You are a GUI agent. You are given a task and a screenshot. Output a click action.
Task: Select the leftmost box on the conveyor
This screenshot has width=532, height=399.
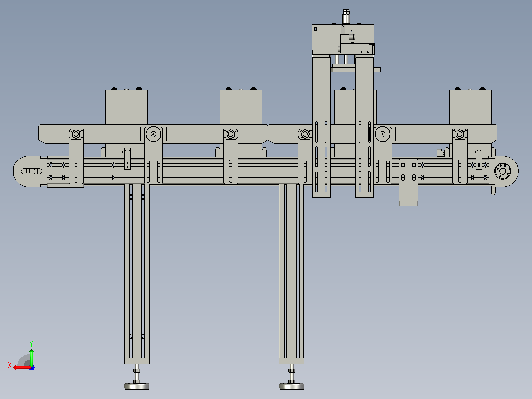click(x=126, y=107)
